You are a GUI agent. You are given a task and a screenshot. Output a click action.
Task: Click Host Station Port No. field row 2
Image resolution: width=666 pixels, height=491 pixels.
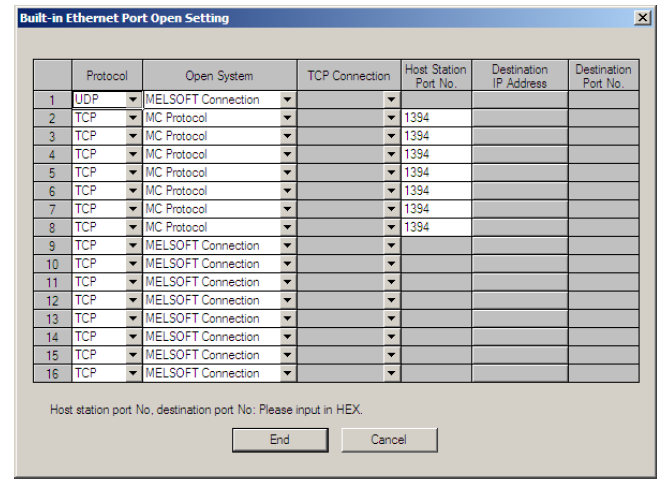click(436, 118)
